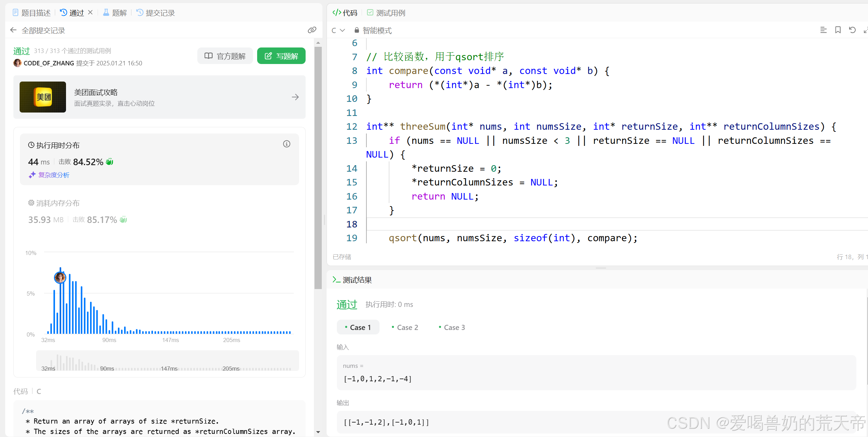Copy the submission link icon
This screenshot has height=437, width=868.
pyautogui.click(x=312, y=30)
